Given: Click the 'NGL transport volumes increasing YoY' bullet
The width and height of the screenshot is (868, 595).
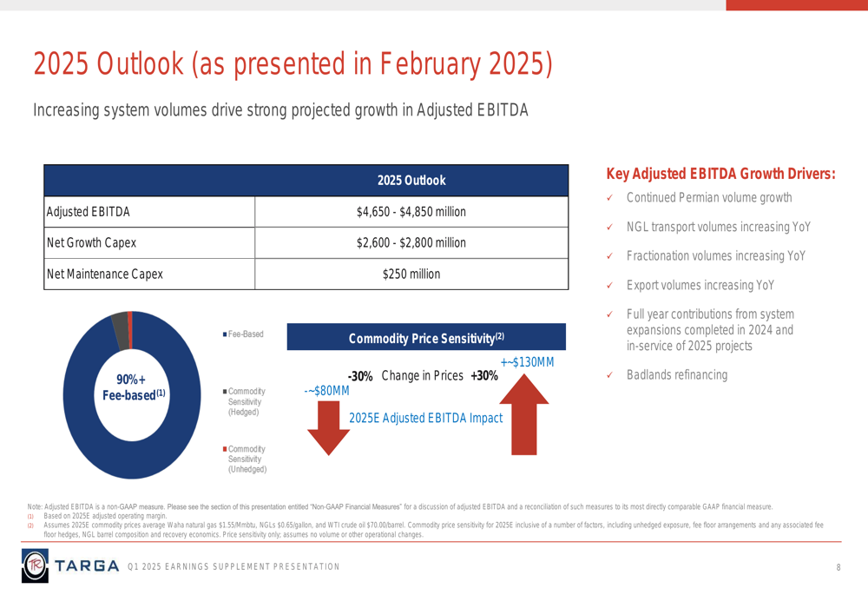Looking at the screenshot, I should (x=719, y=227).
